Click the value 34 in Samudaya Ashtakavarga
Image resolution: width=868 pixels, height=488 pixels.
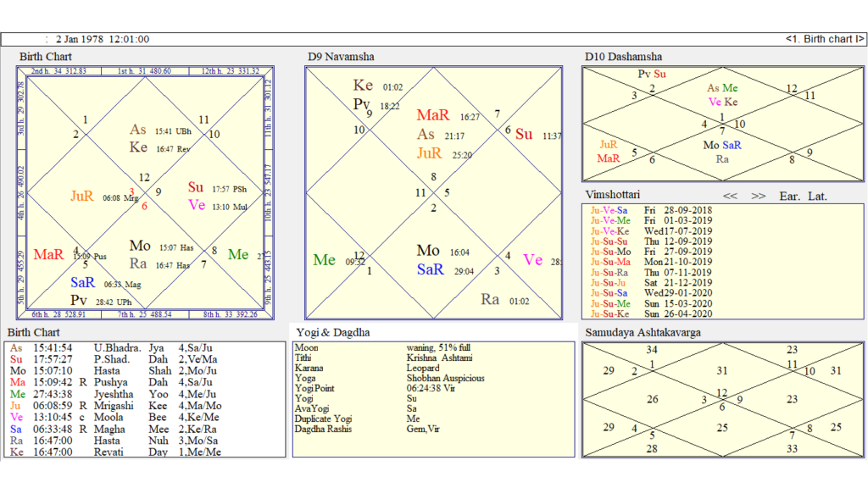point(652,350)
